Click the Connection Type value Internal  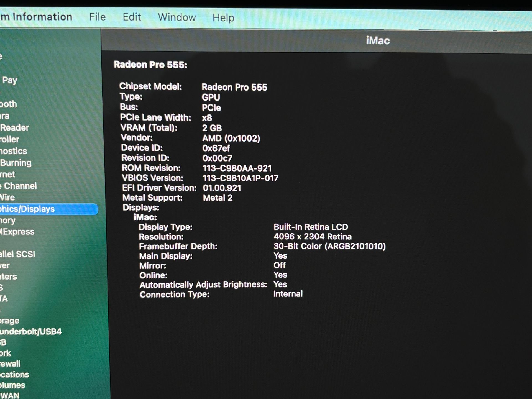288,294
